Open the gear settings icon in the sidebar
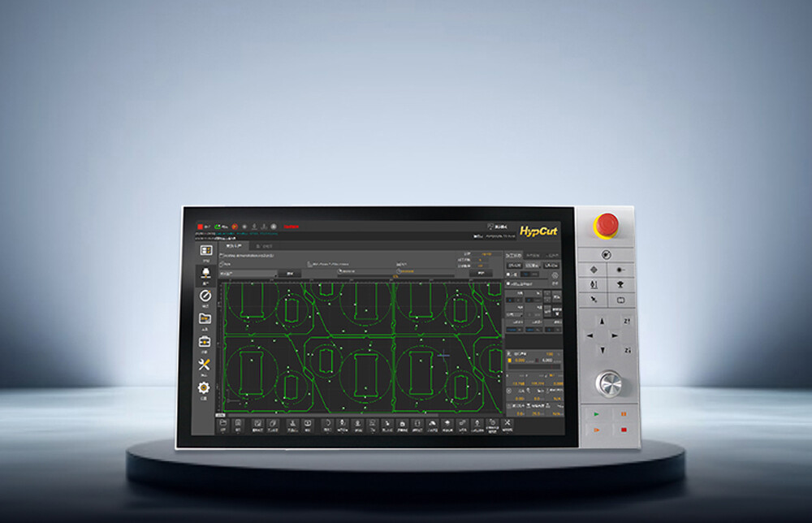 click(x=205, y=388)
